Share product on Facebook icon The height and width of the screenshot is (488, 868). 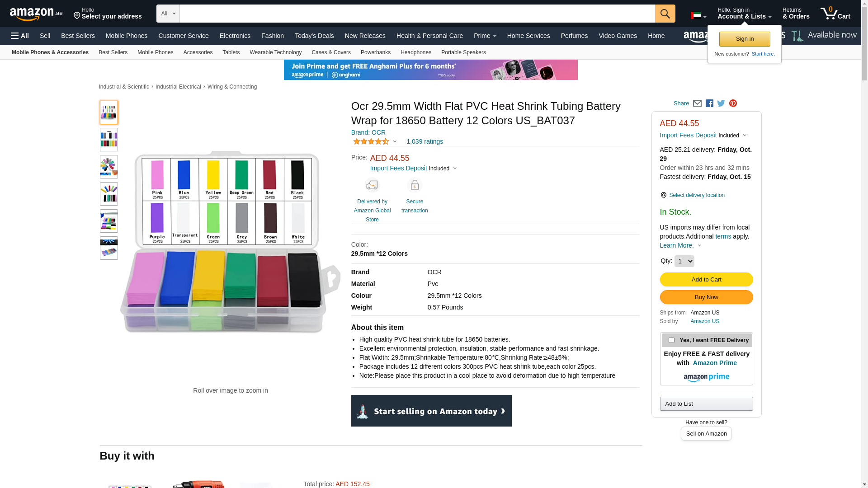pos(709,103)
